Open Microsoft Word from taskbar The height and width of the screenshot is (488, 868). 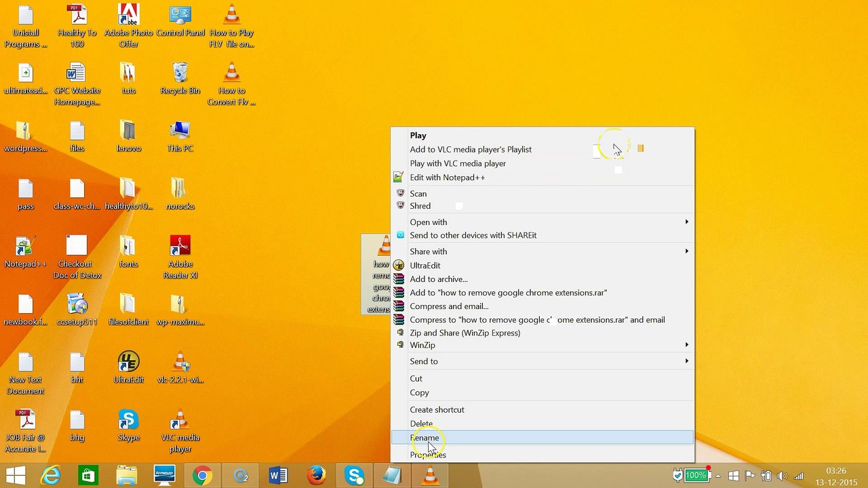coord(277,476)
